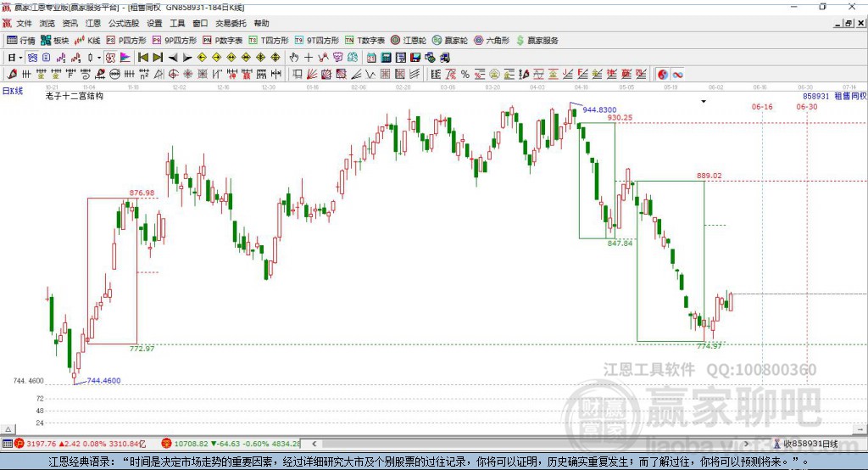Select the hand pan tool
The image size is (868, 470).
tap(294, 58)
